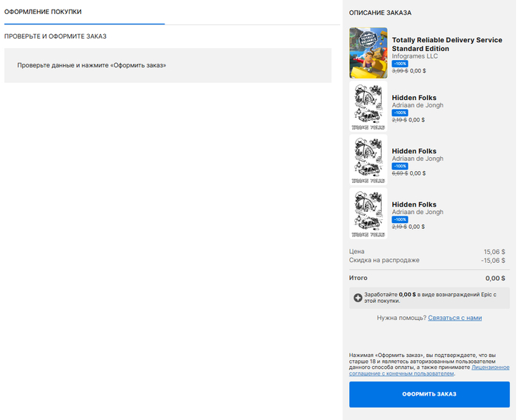Viewport: 519px width, 420px height.
Task: Click the bottom Hidden Folks thumbnail
Action: [x=368, y=213]
